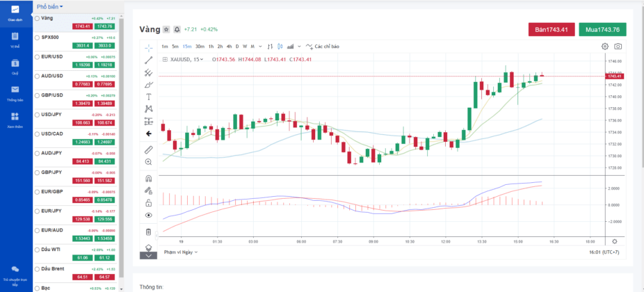Set price alert with bell icon
This screenshot has height=292, width=644.
tap(177, 30)
